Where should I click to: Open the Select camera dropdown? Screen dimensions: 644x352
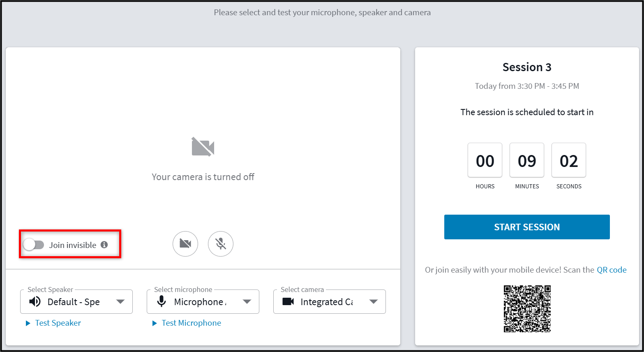click(x=330, y=302)
